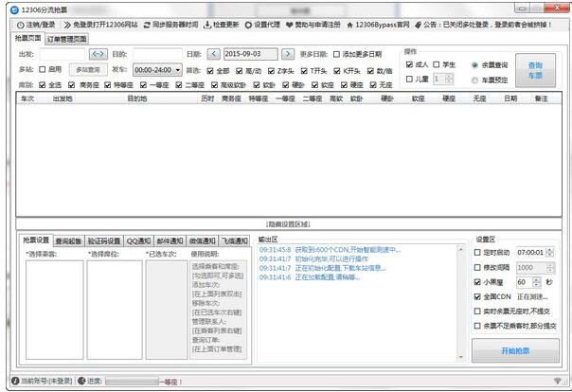Open the 设置代理 gear icon
This screenshot has height=392, width=572.
click(x=248, y=25)
